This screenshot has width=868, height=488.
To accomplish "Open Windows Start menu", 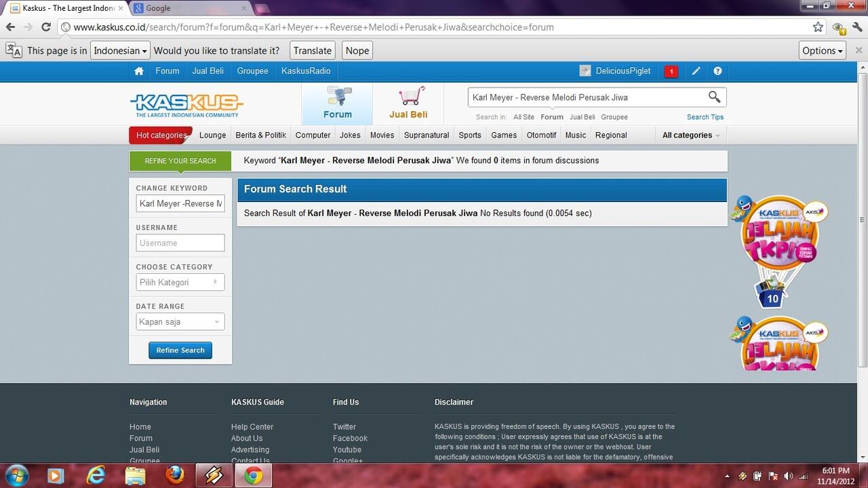I will (16, 476).
